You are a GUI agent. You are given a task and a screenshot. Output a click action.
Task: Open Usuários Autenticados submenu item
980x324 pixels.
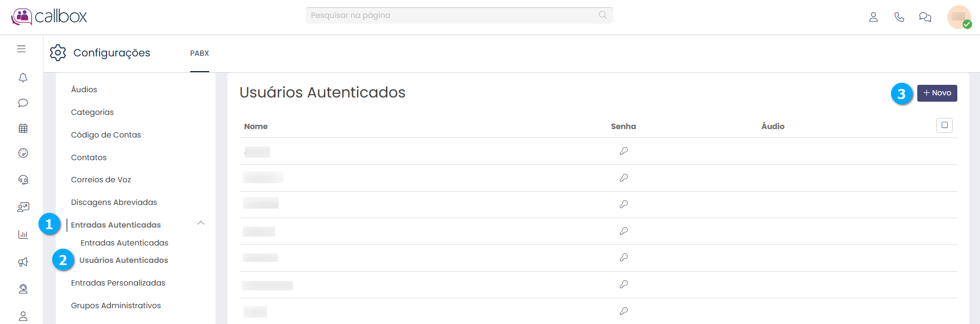pos(124,260)
